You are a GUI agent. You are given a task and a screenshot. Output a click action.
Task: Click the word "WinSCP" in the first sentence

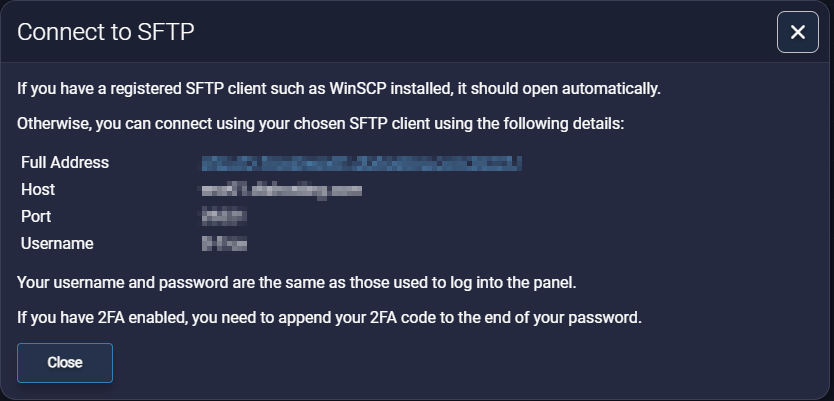pos(356,88)
